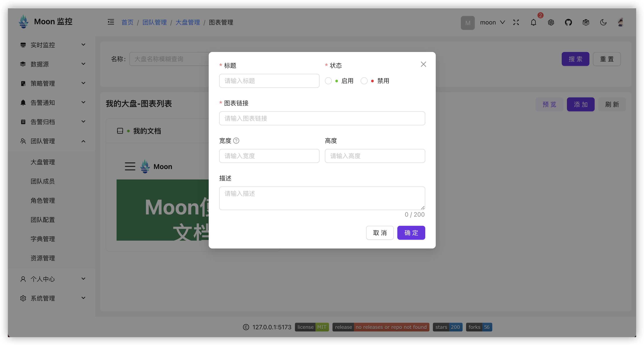Focus the 高度 height input field
Screen dimensions: 644x345
(375, 156)
